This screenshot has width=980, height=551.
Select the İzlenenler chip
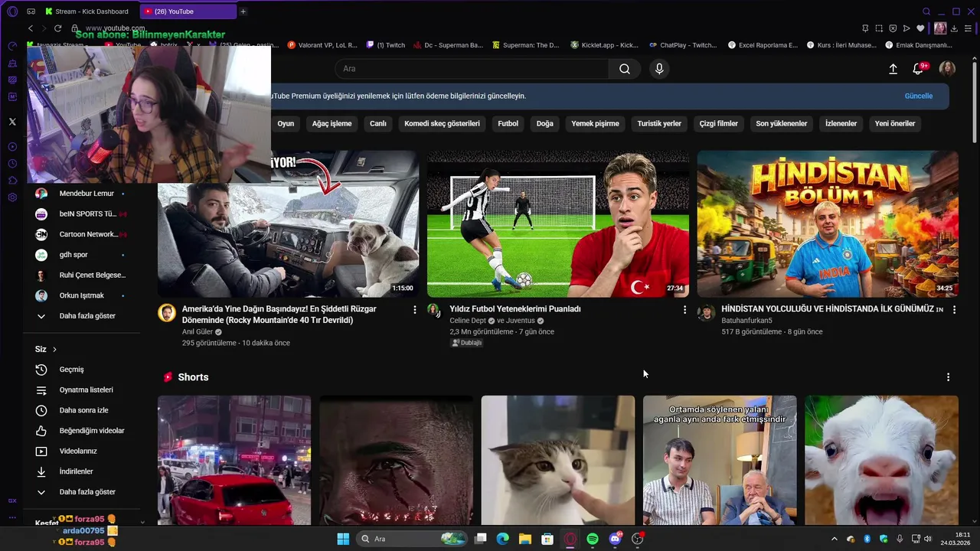841,123
